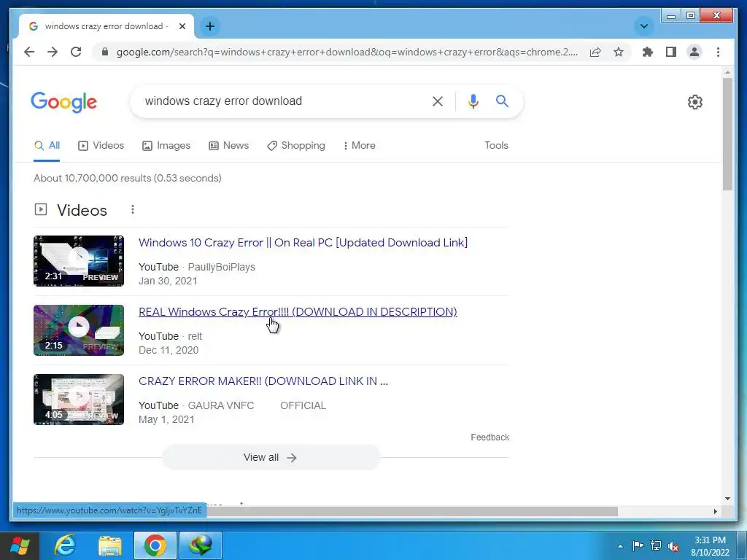Open Google quick settings gear
Screen dimensions: 747x560
click(695, 101)
